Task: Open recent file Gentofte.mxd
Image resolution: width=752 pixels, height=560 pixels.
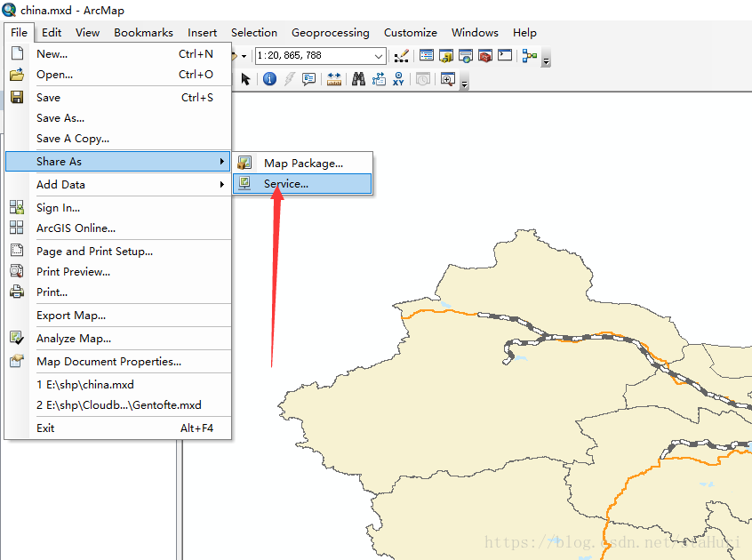Action: click(x=118, y=405)
